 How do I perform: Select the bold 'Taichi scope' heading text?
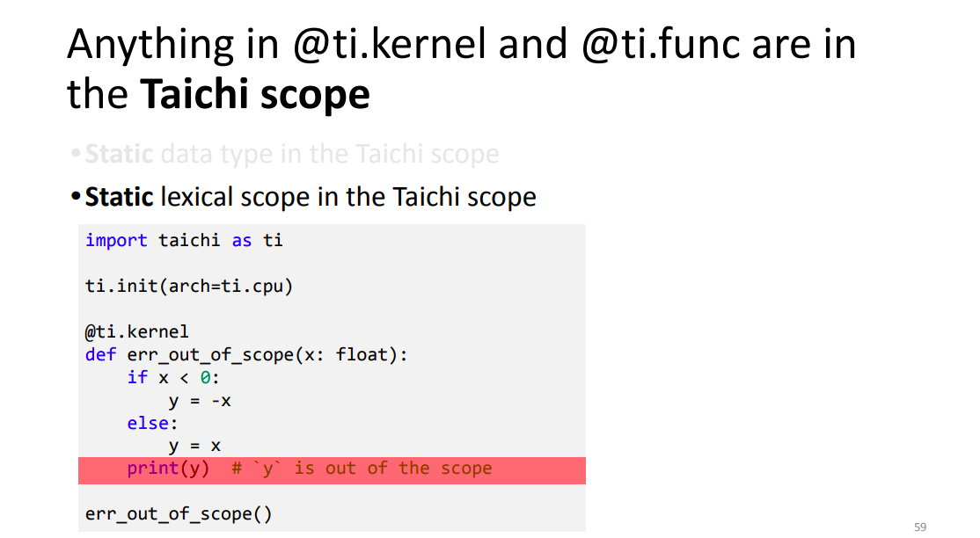pos(255,94)
